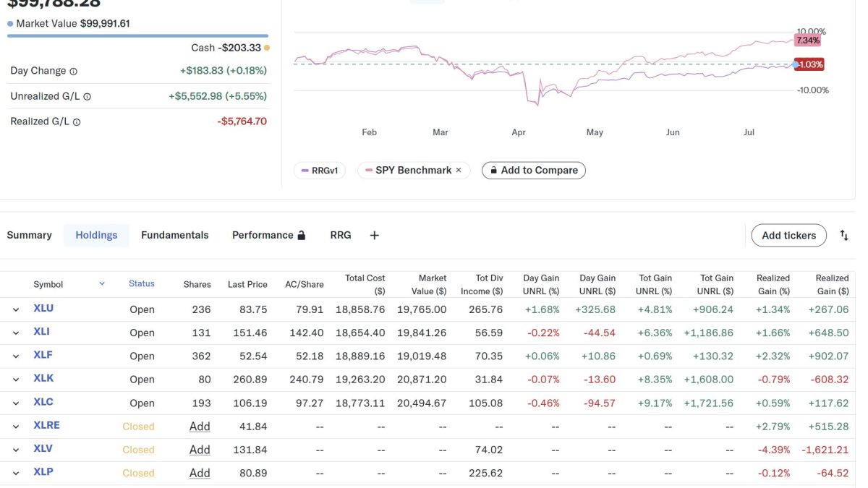Toggle the RRGv1 chart series legend
Image resolution: width=868 pixels, height=488 pixels.
pyautogui.click(x=319, y=171)
